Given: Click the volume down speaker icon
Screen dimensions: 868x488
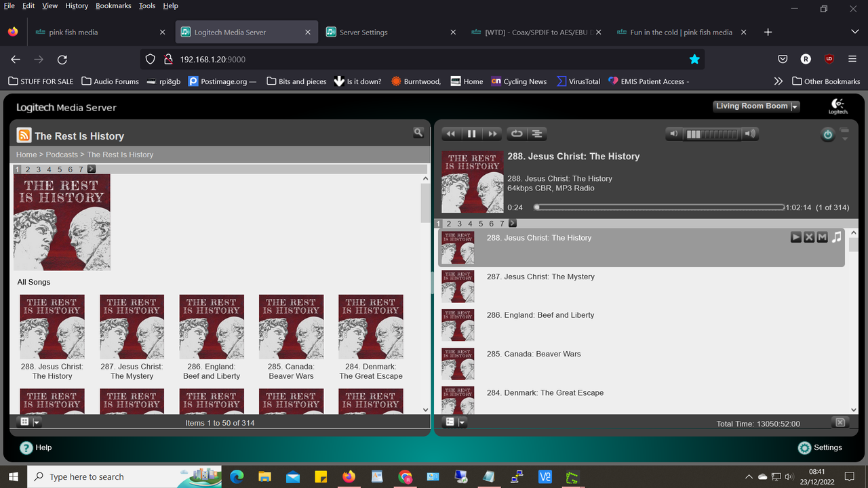Looking at the screenshot, I should click(x=673, y=134).
